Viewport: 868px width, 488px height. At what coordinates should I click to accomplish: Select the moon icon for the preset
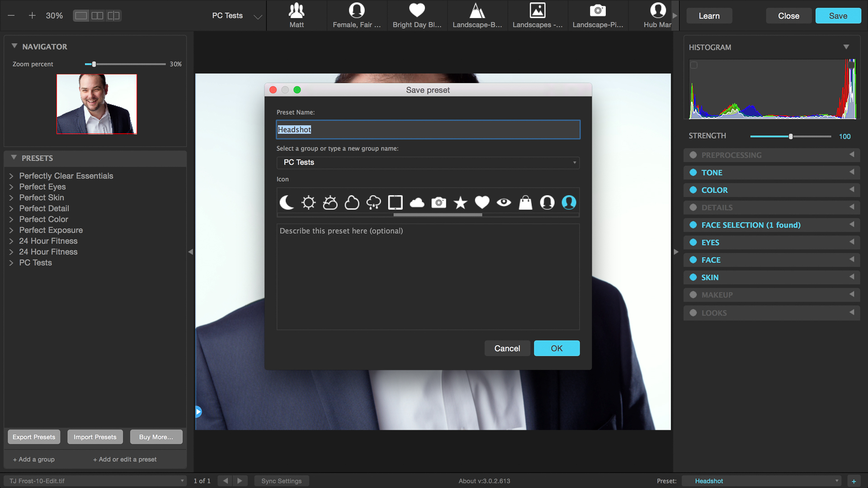[x=287, y=202]
